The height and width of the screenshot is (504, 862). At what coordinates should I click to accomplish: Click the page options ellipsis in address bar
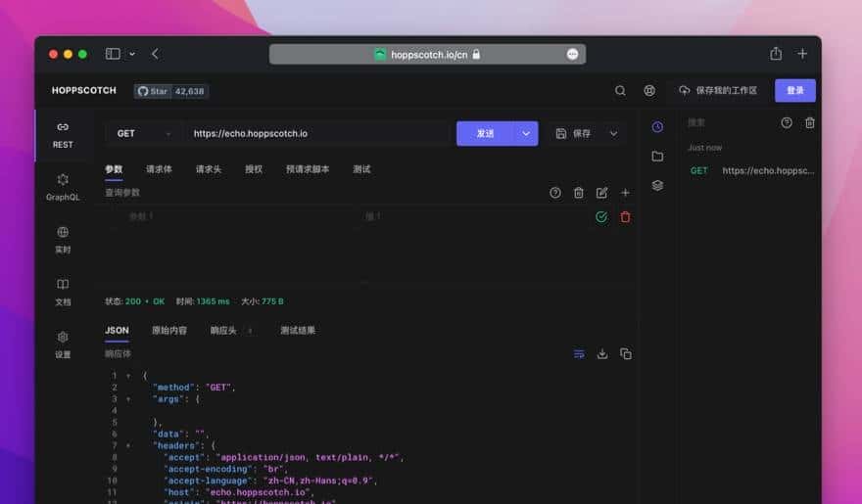tap(572, 55)
